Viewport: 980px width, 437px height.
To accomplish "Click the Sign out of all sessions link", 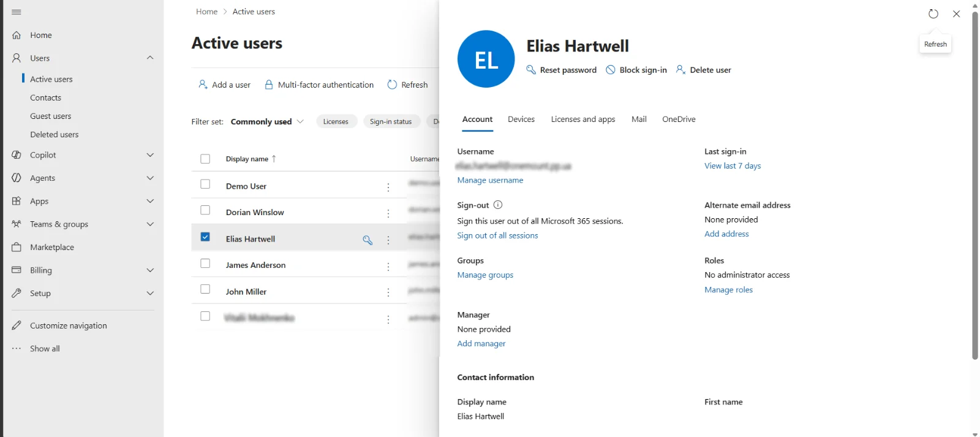I will pyautogui.click(x=497, y=235).
